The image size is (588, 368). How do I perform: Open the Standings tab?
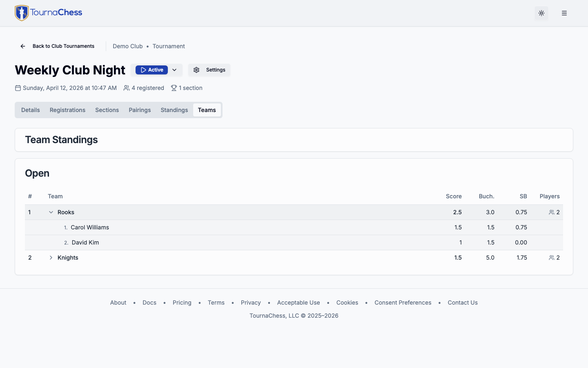point(174,110)
